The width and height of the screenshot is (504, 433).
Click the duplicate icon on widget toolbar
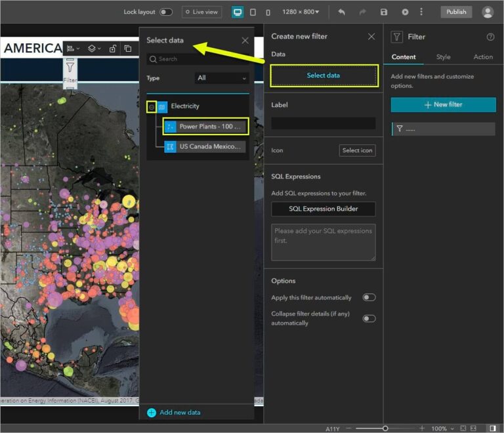tap(127, 49)
